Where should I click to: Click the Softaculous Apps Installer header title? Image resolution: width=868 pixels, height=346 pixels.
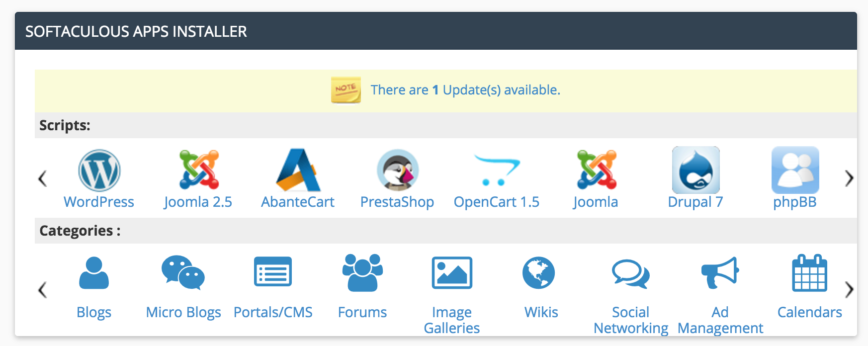(x=136, y=31)
